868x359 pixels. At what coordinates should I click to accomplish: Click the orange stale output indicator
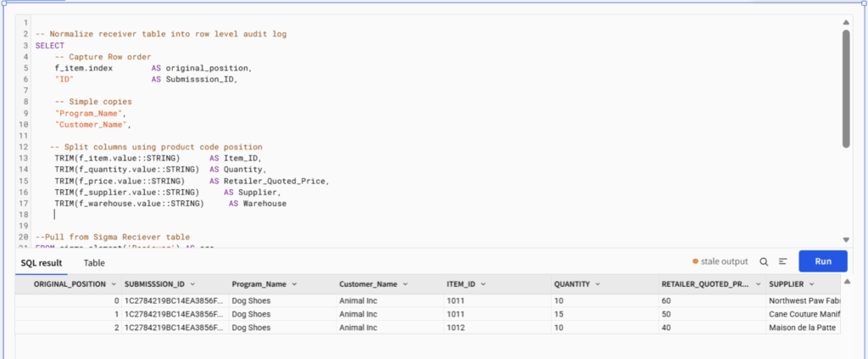721,262
